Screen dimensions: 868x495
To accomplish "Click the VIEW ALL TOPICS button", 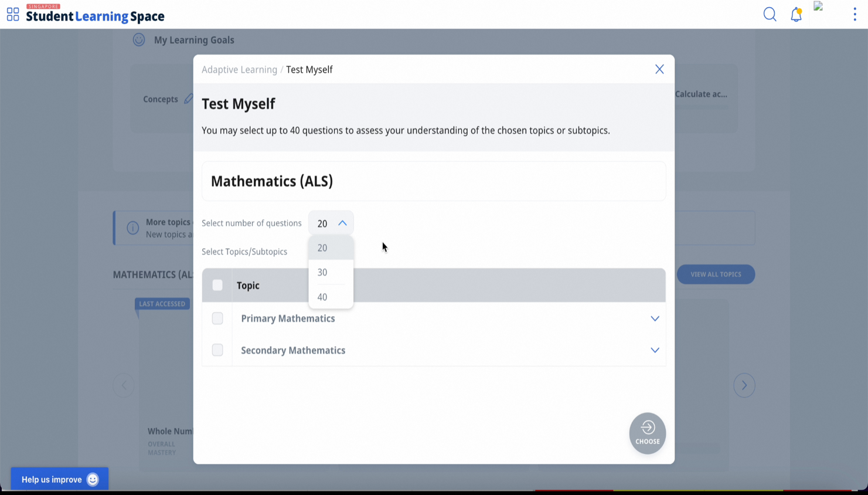I will click(716, 274).
